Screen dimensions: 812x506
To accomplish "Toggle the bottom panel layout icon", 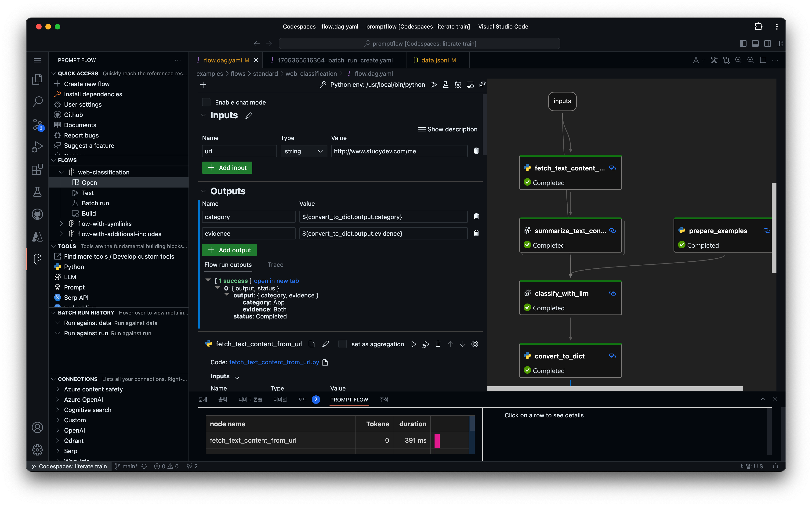I will [x=755, y=43].
